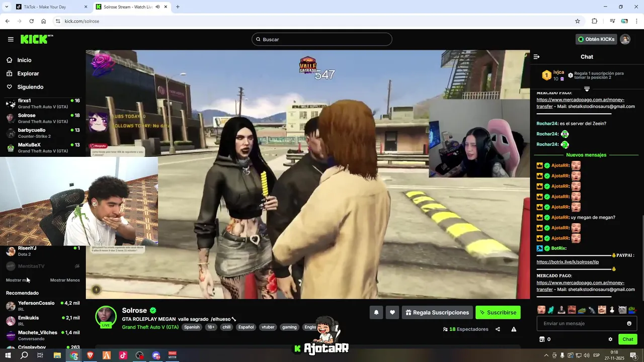
Task: Select the Spanish tag
Action: coord(192,327)
